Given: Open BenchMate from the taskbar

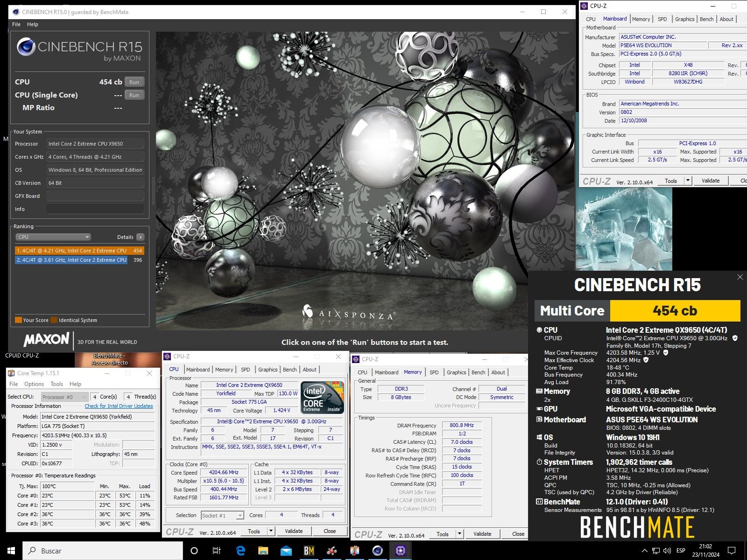Looking at the screenshot, I should (309, 551).
